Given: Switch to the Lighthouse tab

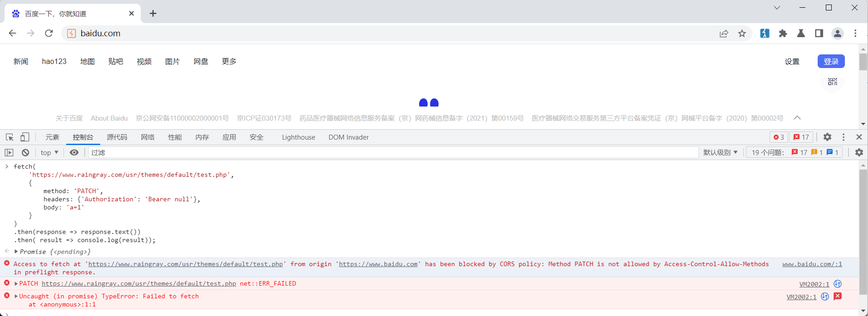Looking at the screenshot, I should pyautogui.click(x=298, y=137).
